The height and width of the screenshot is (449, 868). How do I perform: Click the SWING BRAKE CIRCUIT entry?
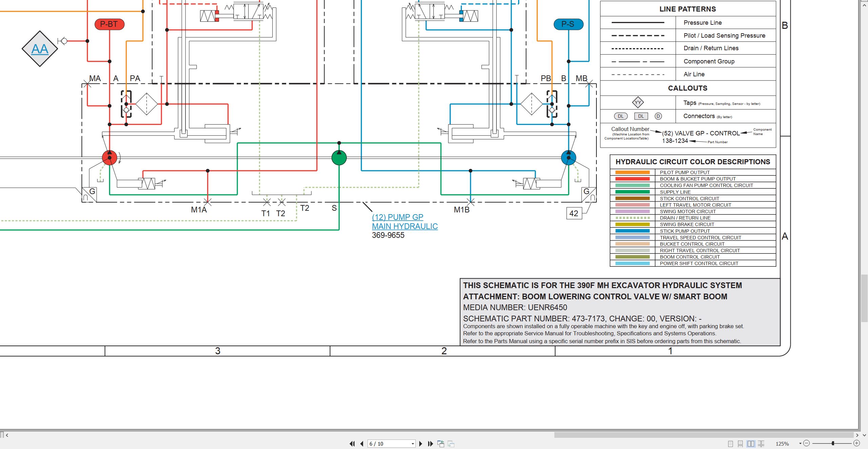[x=687, y=224]
